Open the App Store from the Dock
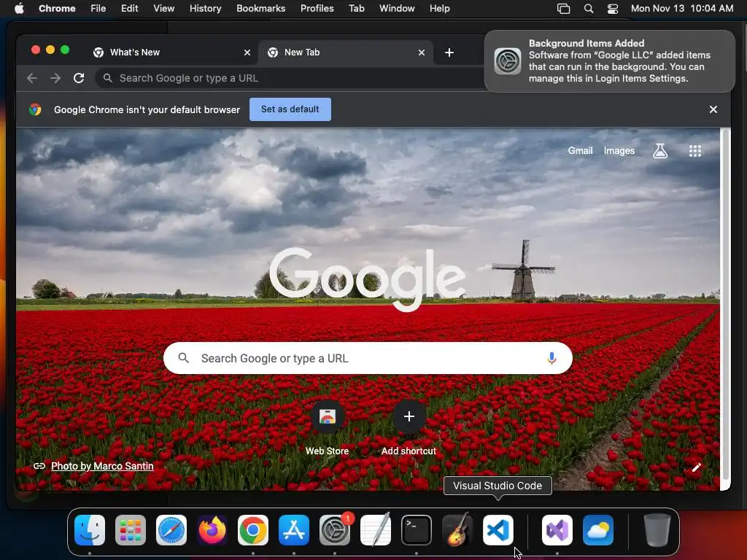The image size is (747, 560). click(x=294, y=530)
